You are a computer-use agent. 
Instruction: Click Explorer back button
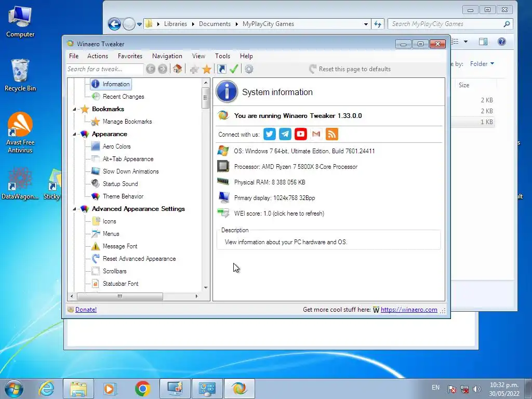114,24
